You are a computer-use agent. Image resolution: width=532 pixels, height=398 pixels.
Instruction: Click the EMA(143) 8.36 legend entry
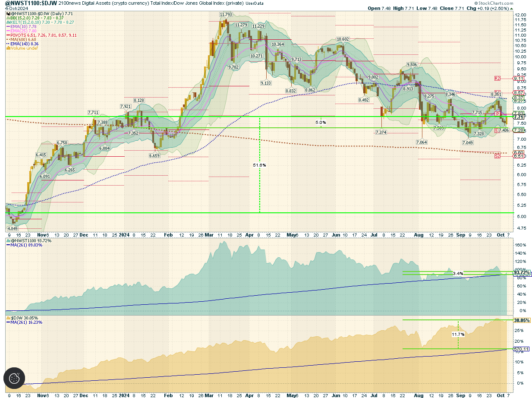click(x=25, y=44)
